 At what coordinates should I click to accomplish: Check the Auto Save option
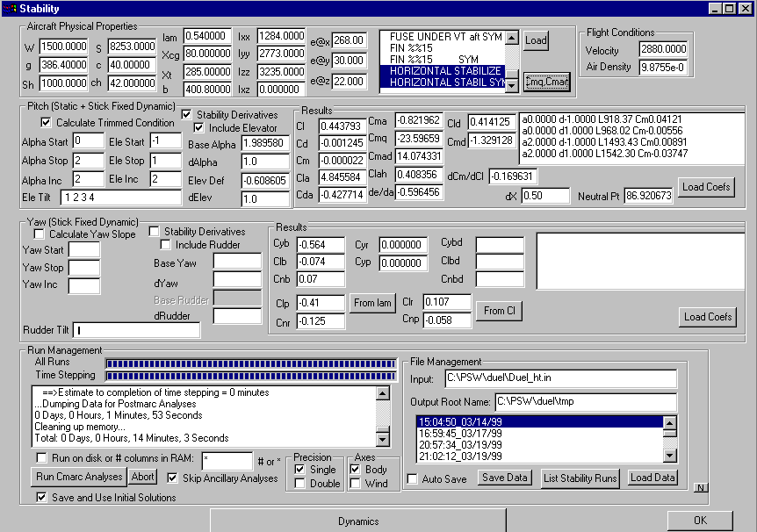tap(414, 479)
